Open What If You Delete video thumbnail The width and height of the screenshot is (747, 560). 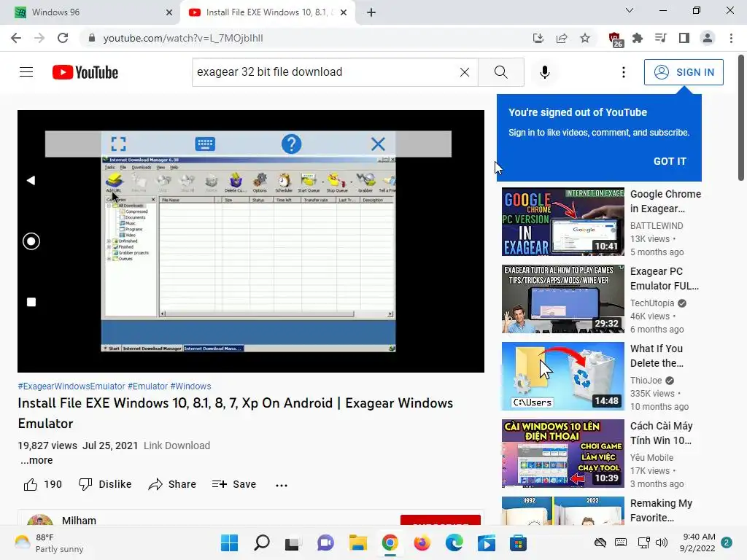tap(562, 376)
